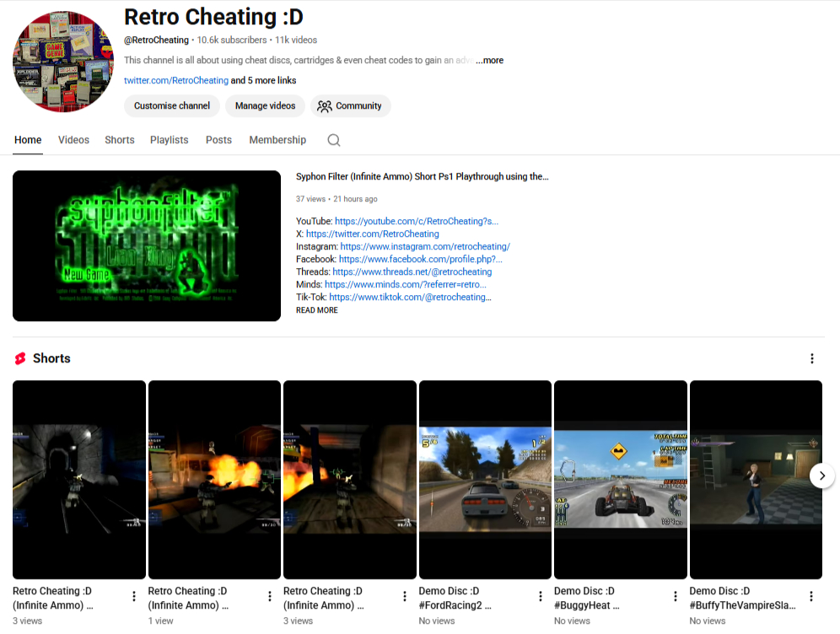Click the 'Demo Disc :D #BuggyHeat' title
Image resolution: width=840 pixels, height=634 pixels.
(x=587, y=598)
